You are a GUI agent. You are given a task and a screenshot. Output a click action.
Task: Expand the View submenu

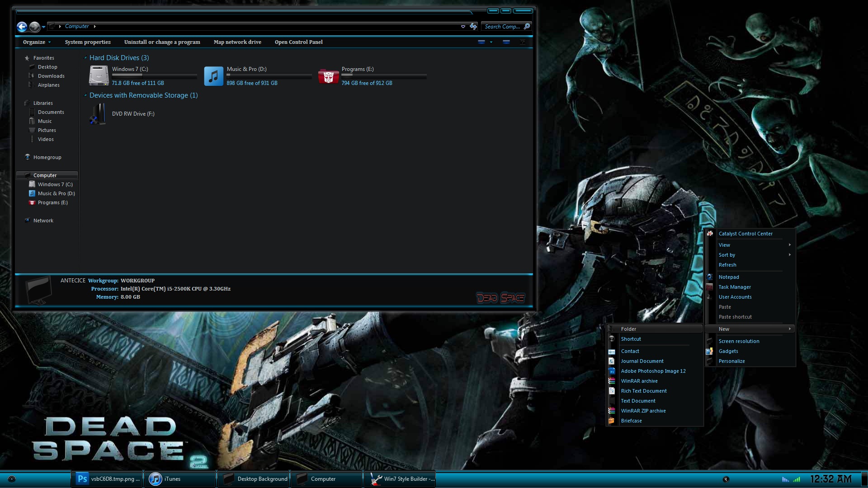(x=750, y=245)
